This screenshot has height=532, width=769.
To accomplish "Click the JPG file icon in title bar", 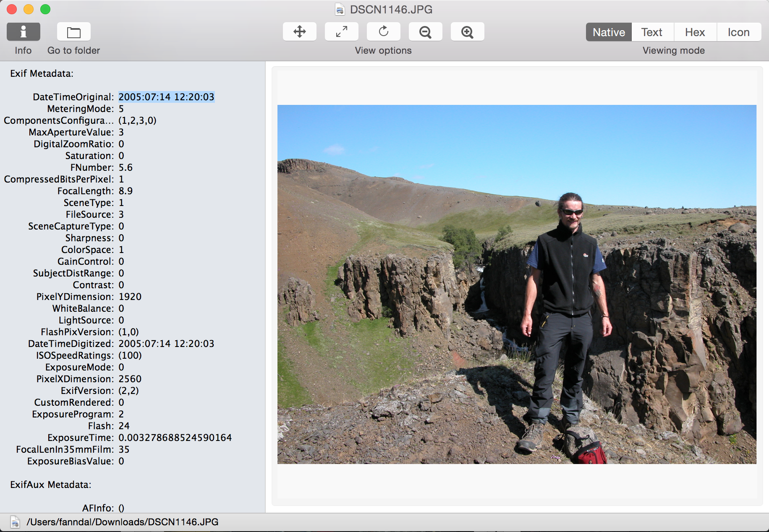I will pyautogui.click(x=340, y=9).
